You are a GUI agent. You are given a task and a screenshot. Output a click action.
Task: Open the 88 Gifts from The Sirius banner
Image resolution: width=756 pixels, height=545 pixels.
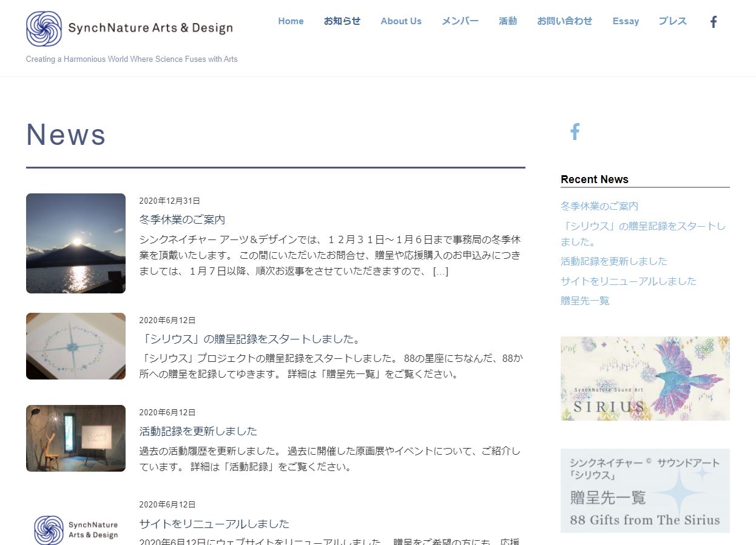point(645,490)
